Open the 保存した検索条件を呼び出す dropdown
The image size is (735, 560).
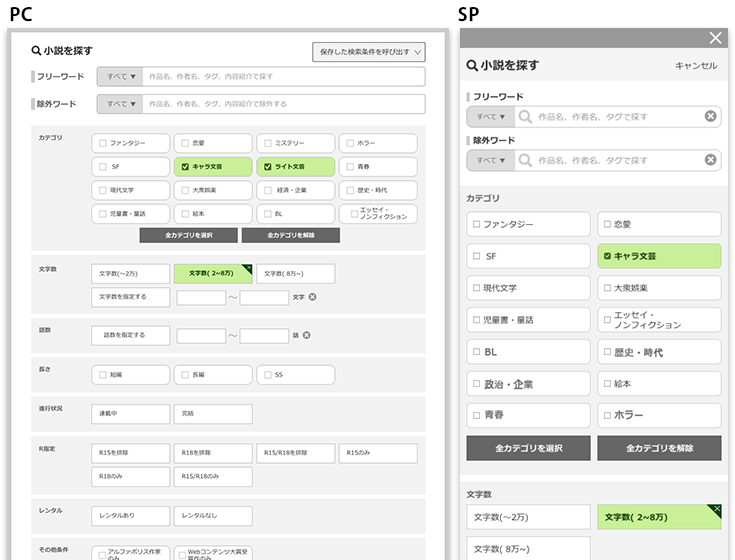[x=368, y=52]
